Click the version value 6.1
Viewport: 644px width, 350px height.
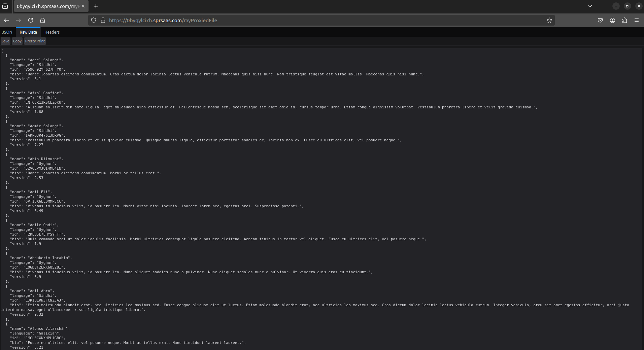point(38,79)
